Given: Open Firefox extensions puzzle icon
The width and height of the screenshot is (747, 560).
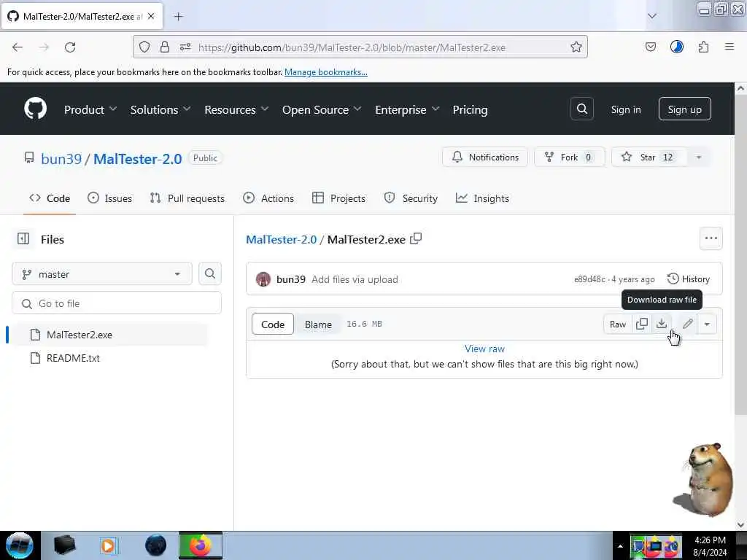Looking at the screenshot, I should pos(703,47).
